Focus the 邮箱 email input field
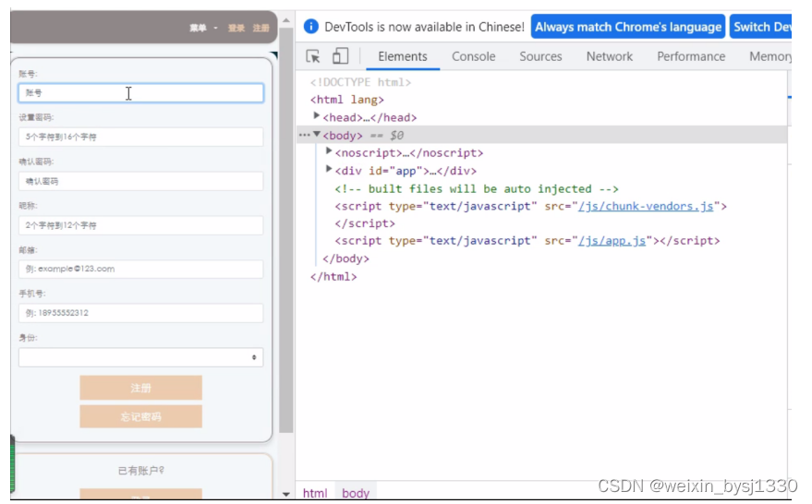812x504 pixels. tap(140, 269)
